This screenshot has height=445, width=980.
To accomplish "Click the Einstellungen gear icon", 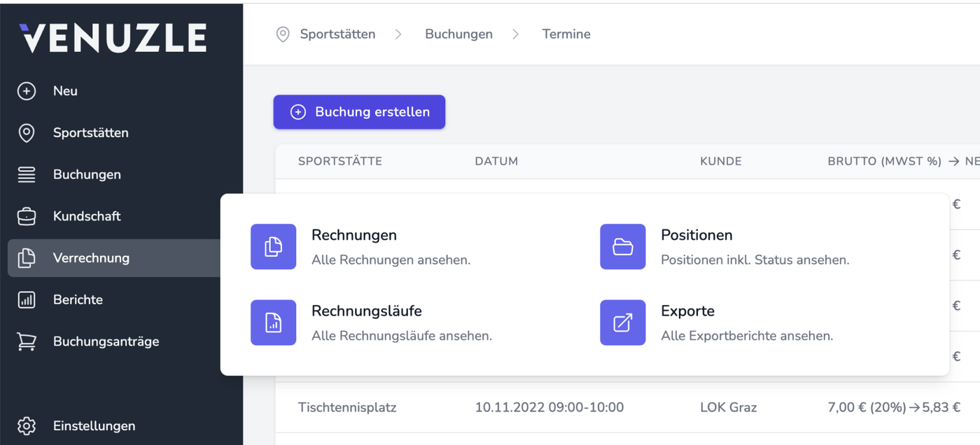I will tap(27, 425).
